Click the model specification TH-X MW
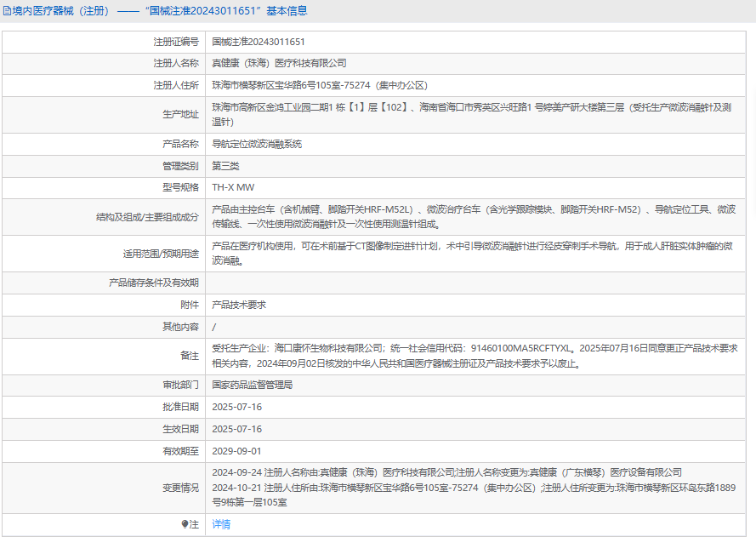The width and height of the screenshot is (756, 537). click(x=233, y=187)
